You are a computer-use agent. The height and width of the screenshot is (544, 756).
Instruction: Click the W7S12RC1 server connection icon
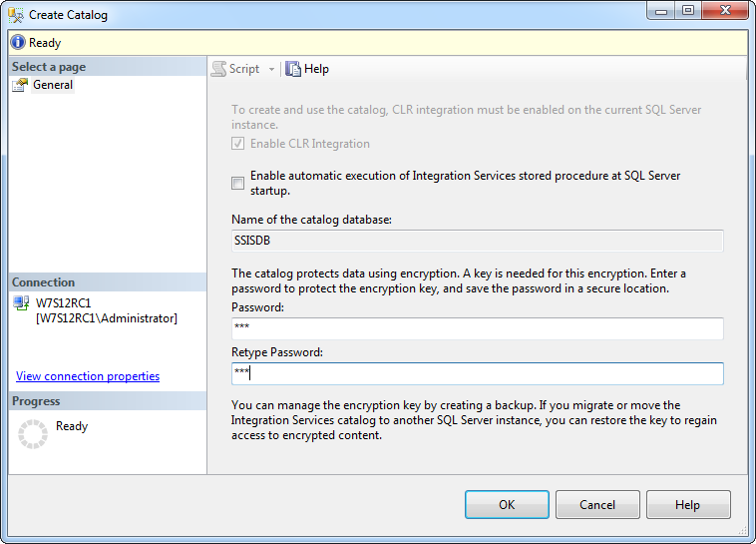[x=21, y=302]
